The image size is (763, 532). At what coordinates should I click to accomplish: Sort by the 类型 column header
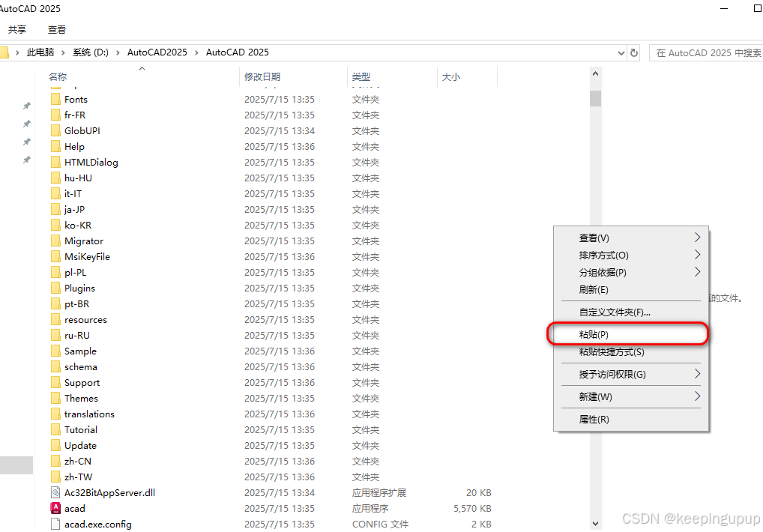(361, 77)
